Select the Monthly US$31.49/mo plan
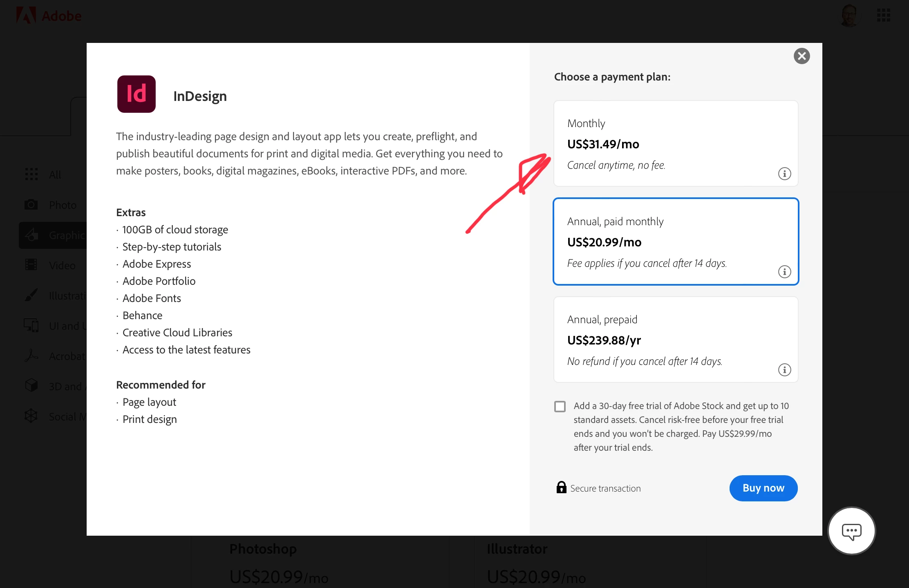The width and height of the screenshot is (909, 588). tap(675, 143)
